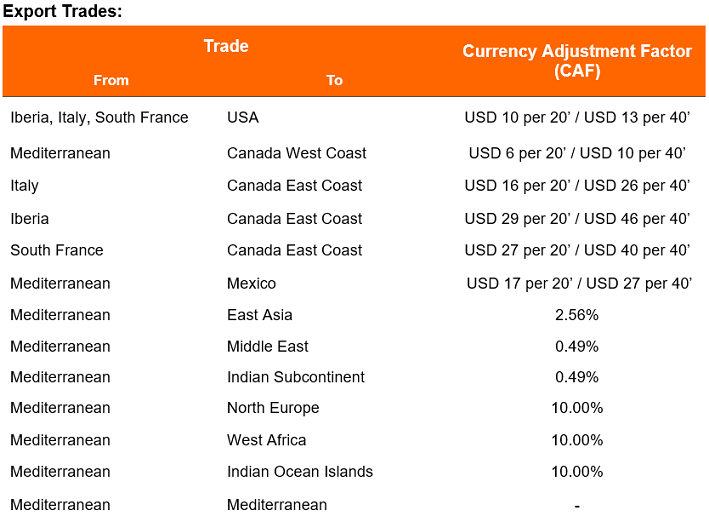Screen dimensions: 709x516
Task: Click the 'From' sub-header
Action: tap(111, 80)
